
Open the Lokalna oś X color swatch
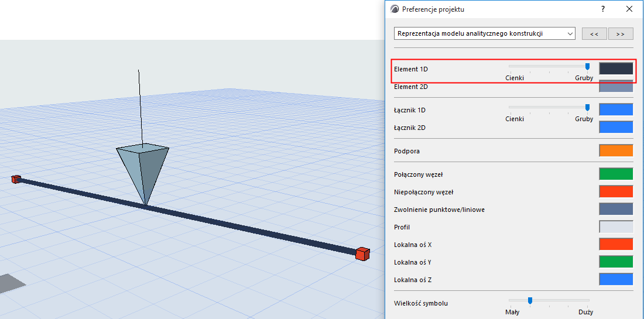click(x=616, y=244)
